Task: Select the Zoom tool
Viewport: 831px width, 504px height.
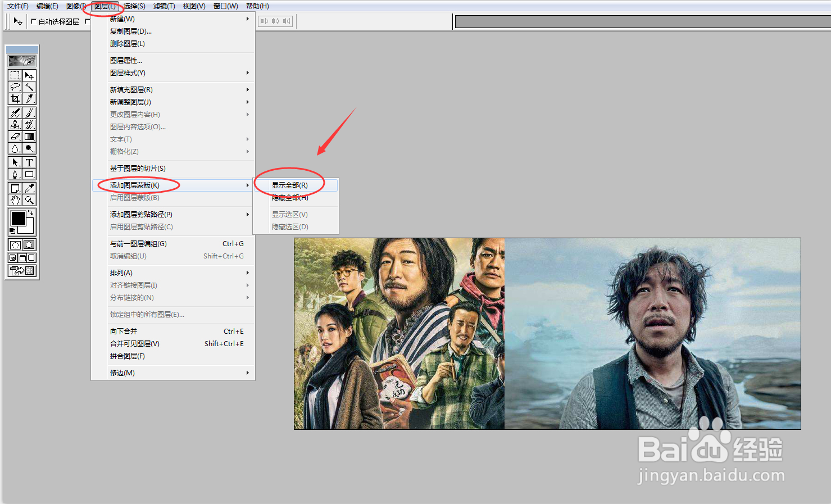Action: [x=29, y=200]
